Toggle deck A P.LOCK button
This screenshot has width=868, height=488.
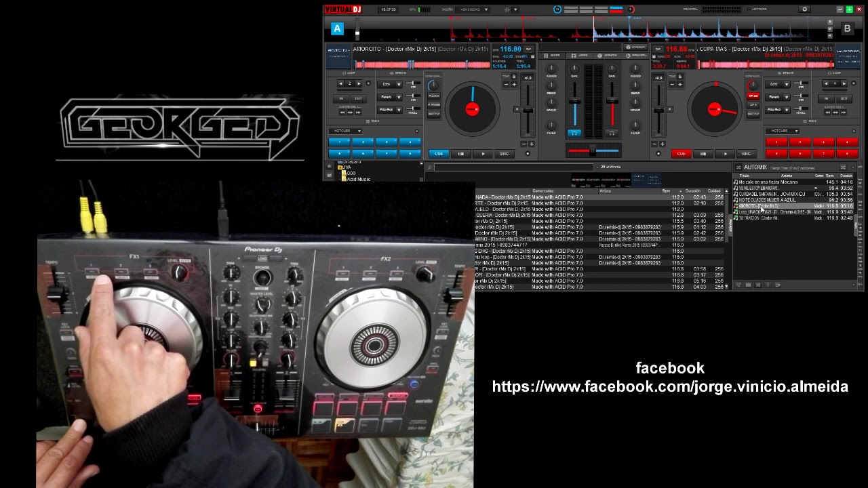coord(434,96)
